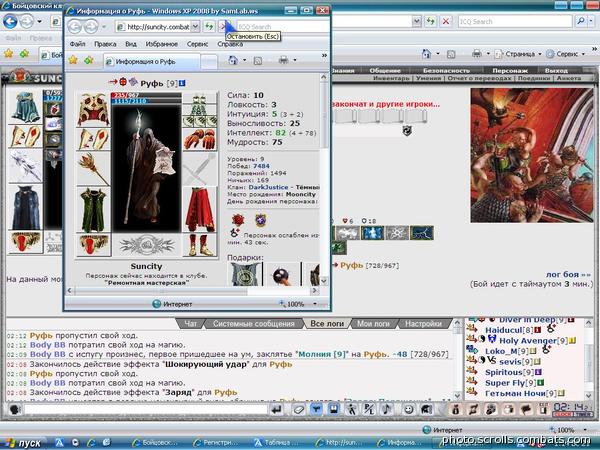Switch to the Чат tab
This screenshot has height=450, width=600.
tap(191, 324)
